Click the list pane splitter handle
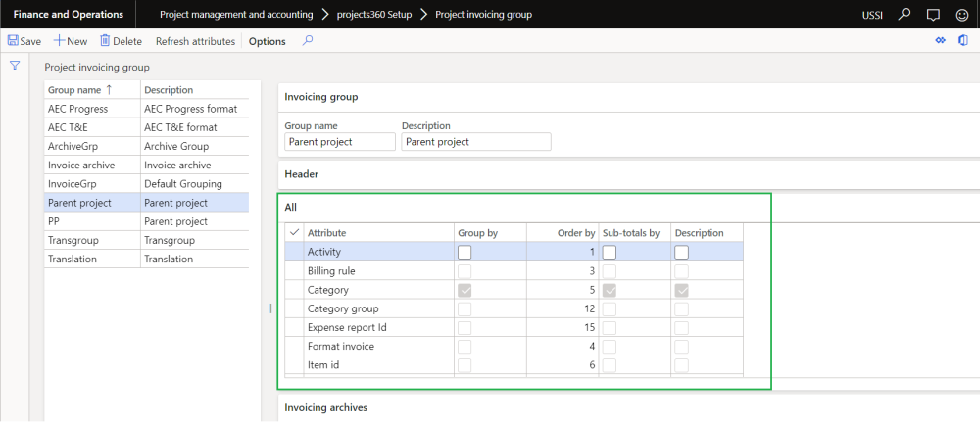The height and width of the screenshot is (426, 980). pyautogui.click(x=269, y=308)
